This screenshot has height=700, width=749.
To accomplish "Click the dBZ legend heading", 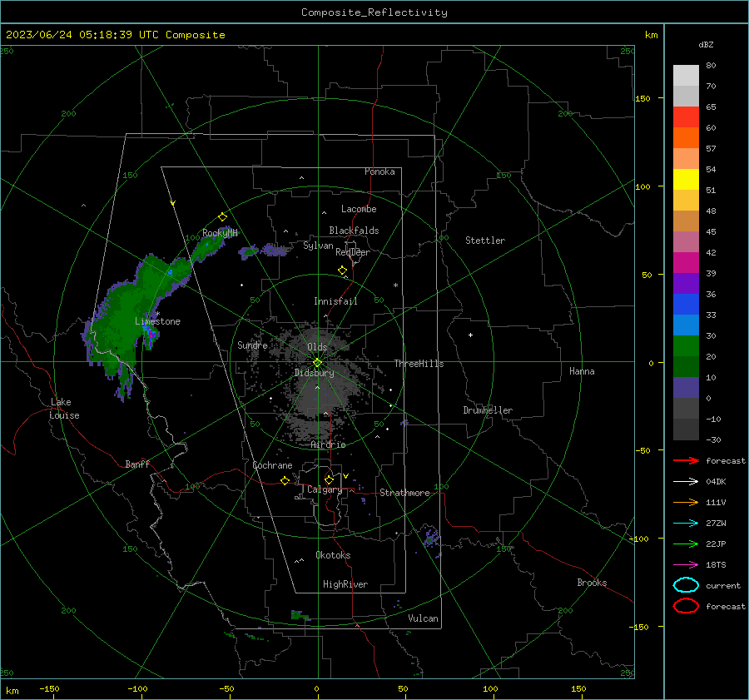I will (706, 44).
